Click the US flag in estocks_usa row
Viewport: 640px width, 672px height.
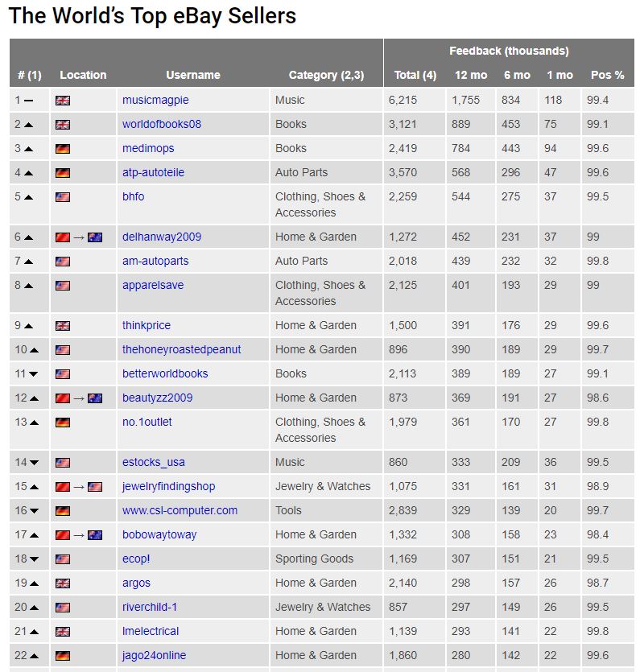click(63, 463)
